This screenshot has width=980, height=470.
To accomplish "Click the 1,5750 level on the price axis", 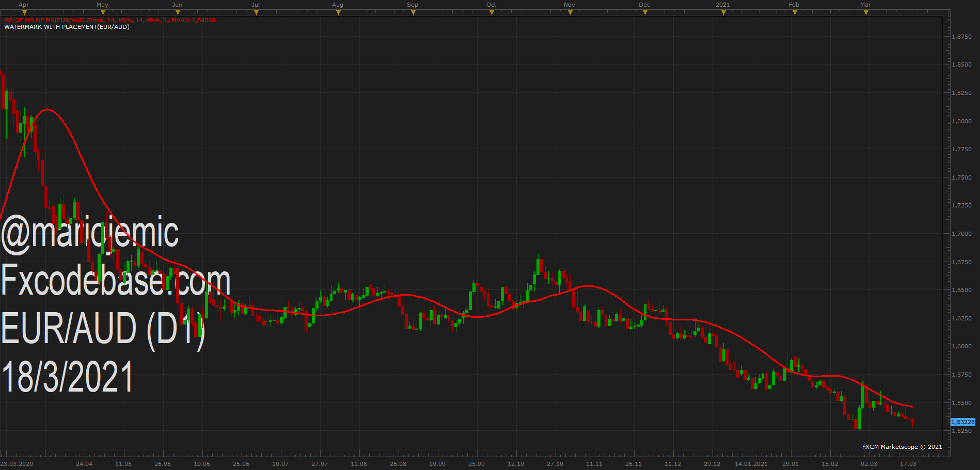I will point(962,375).
